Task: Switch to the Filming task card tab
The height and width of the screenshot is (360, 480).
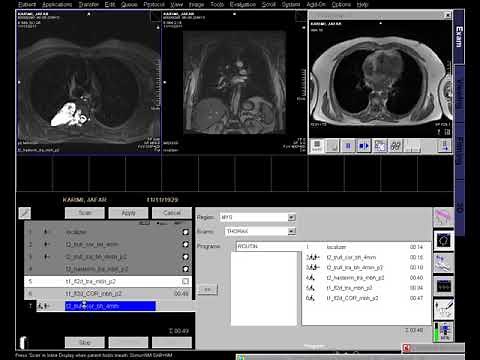Action: tap(459, 152)
